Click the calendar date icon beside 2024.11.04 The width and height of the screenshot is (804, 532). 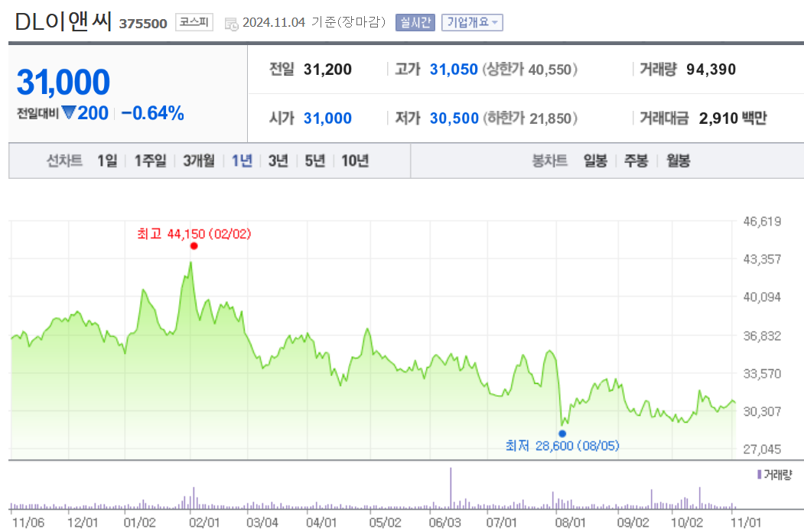(231, 24)
